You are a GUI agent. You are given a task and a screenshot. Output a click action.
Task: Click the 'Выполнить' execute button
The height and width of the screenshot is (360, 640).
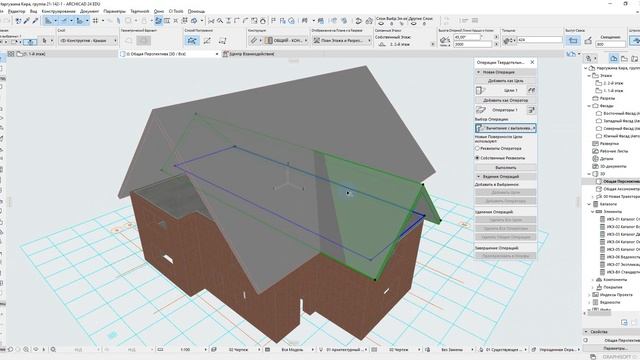(x=505, y=167)
